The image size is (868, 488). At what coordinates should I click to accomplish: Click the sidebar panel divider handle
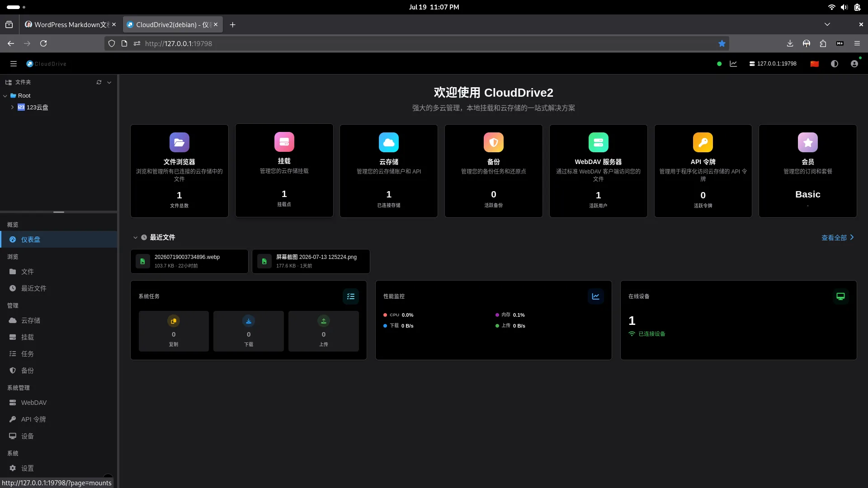pos(59,212)
